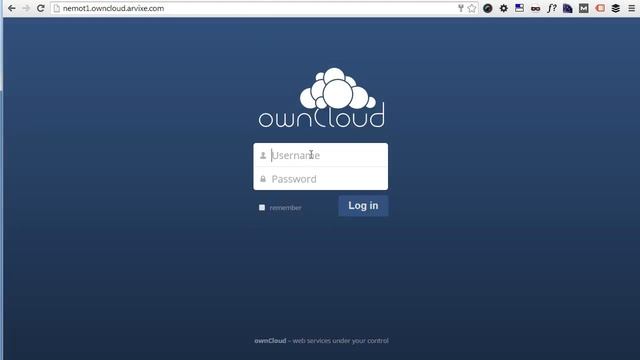Open the blue-and-white window extension icon

point(519,8)
